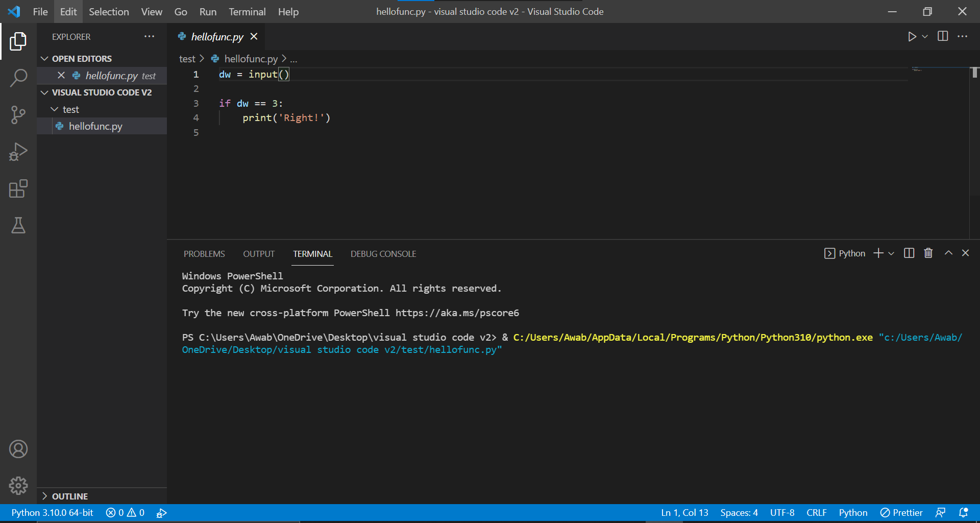Close the hellofunc.py editor tab
980x523 pixels.
[254, 36]
